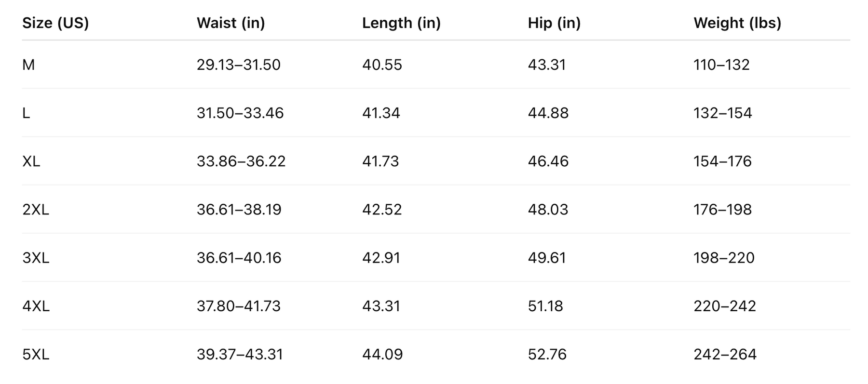Image resolution: width=868 pixels, height=384 pixels.
Task: Select the 5XL size row label
Action: click(36, 355)
